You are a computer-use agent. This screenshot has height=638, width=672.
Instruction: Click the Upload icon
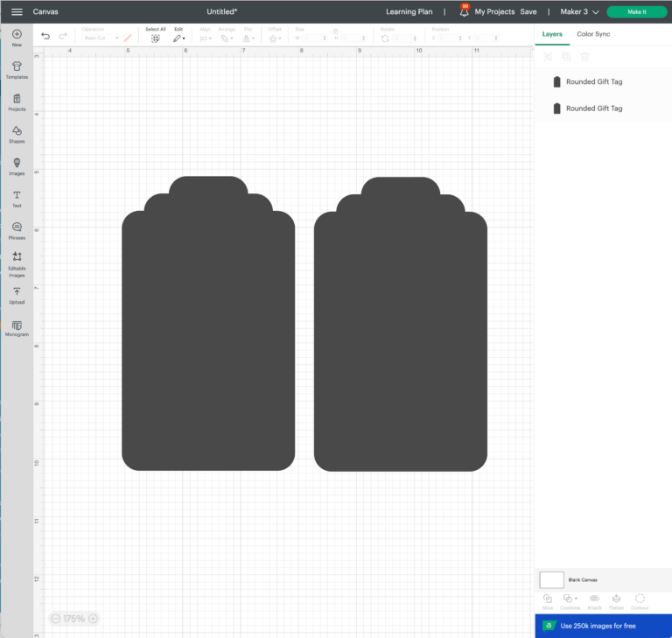(x=17, y=295)
